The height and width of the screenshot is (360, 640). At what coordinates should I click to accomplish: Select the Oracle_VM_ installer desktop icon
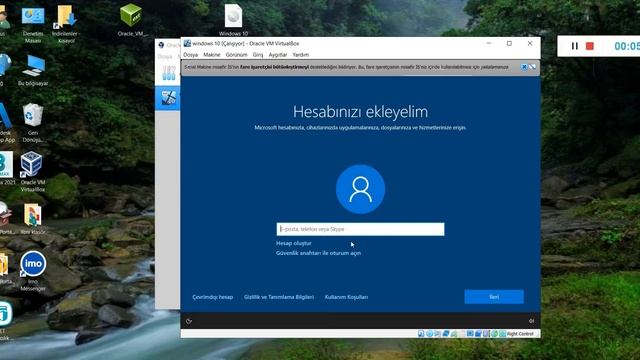click(x=131, y=20)
